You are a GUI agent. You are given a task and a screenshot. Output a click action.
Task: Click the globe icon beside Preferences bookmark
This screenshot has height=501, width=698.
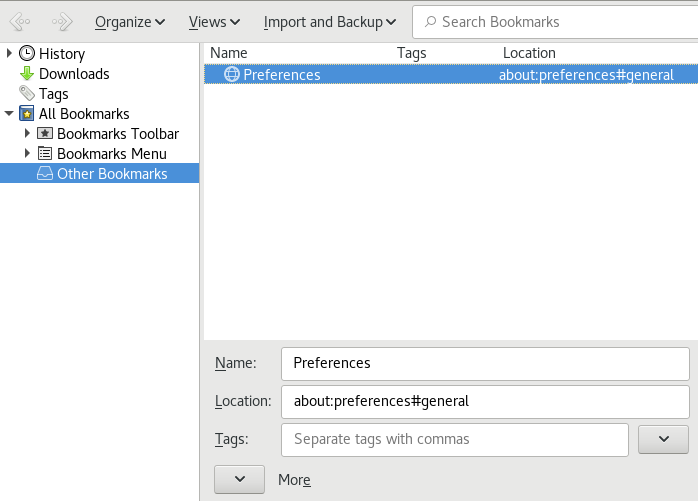point(231,74)
